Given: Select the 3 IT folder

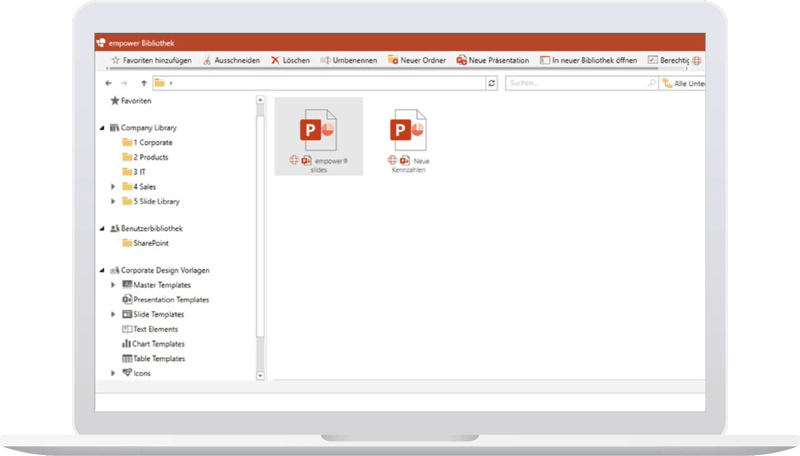Looking at the screenshot, I should click(134, 172).
